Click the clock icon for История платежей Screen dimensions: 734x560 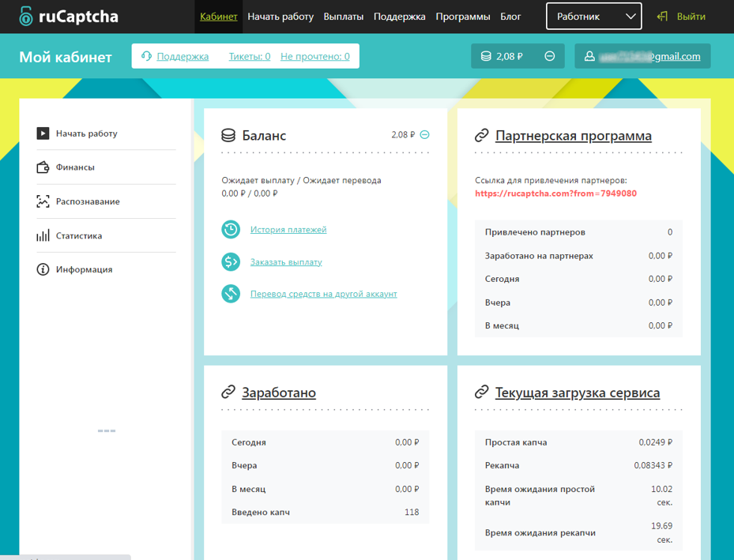point(231,229)
